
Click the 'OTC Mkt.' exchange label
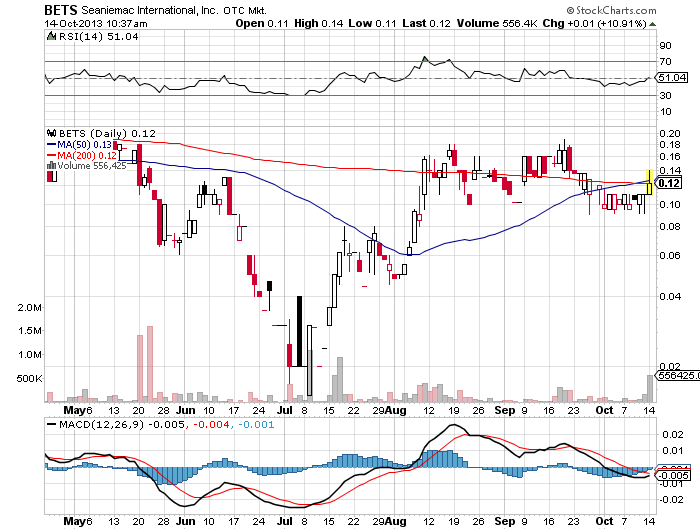coord(246,11)
